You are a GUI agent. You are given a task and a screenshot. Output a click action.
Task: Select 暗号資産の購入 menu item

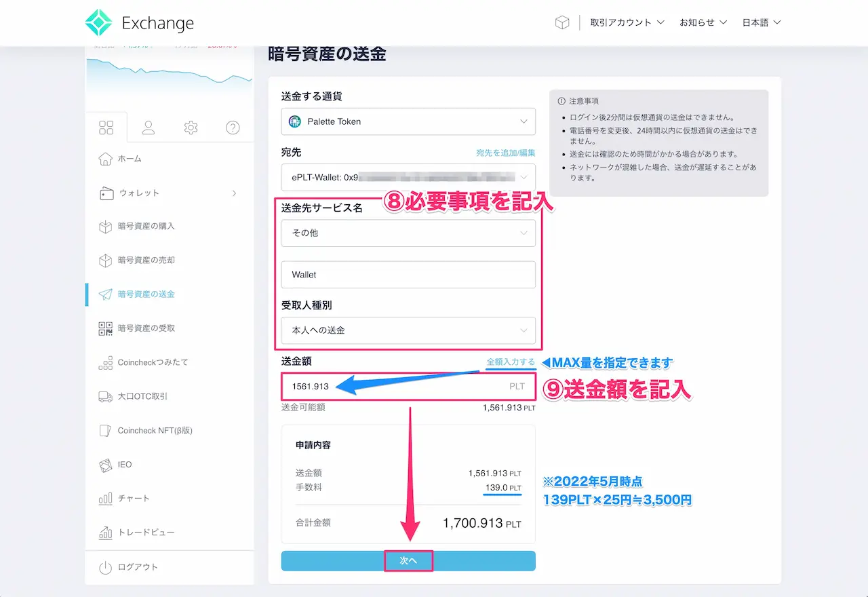146,227
